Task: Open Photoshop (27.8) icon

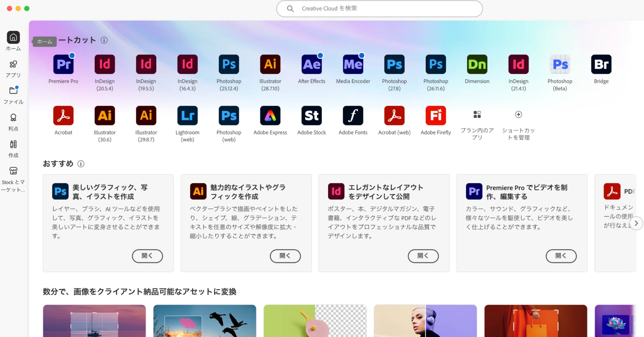Action: [x=394, y=64]
